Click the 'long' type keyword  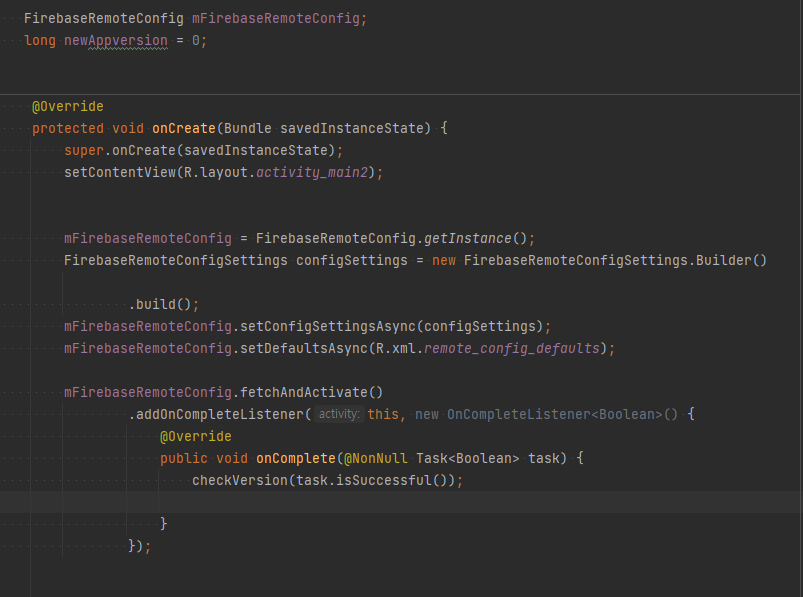click(40, 40)
